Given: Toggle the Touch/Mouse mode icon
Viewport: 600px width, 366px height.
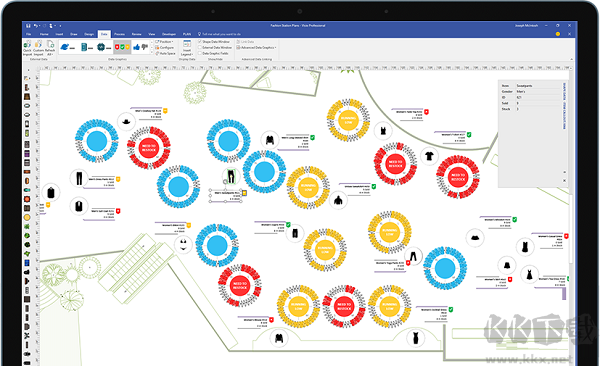Looking at the screenshot, I should point(51,26).
